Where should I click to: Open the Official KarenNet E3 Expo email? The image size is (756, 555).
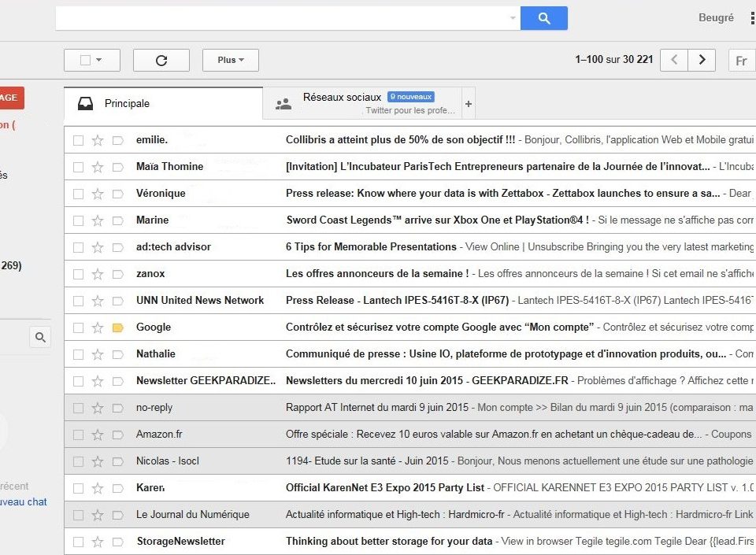(x=409, y=488)
